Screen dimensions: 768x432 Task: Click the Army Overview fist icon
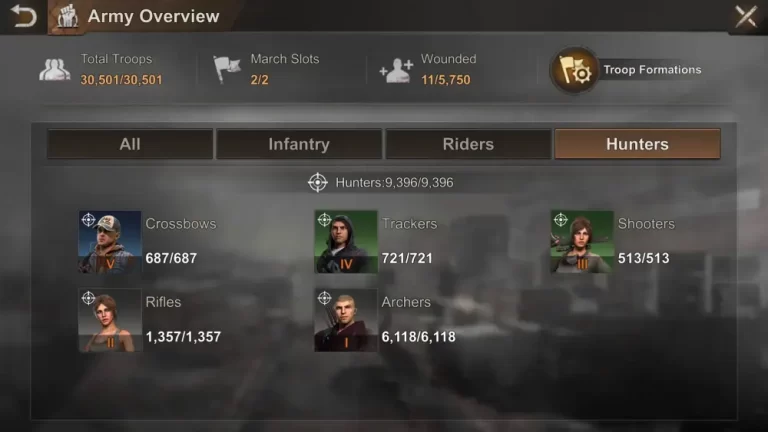click(x=68, y=17)
